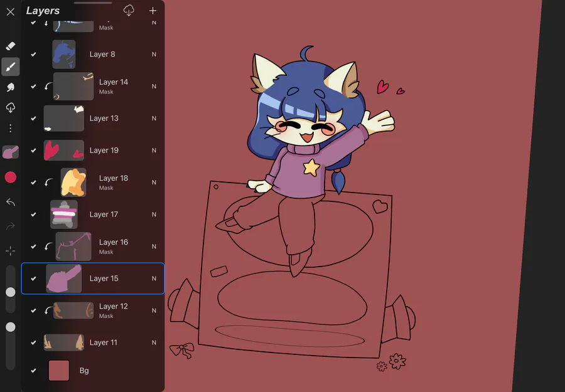Toggle visibility of Layer 14

coord(33,87)
